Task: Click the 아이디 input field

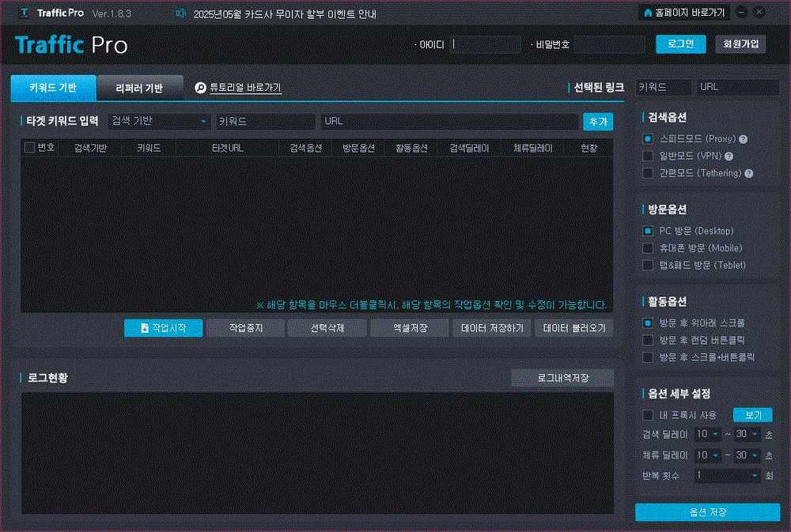Action: pos(486,44)
